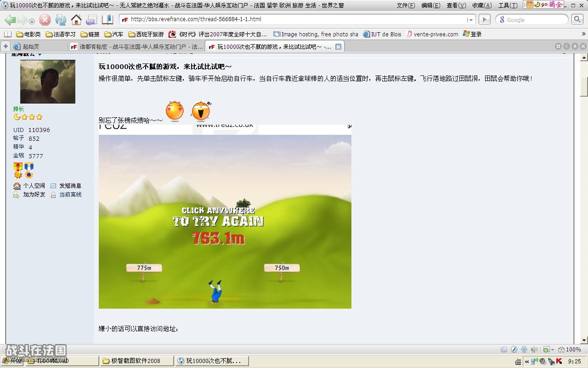Toggle the Flash filter icon in status bar
This screenshot has width=588, height=368.
(x=514, y=350)
